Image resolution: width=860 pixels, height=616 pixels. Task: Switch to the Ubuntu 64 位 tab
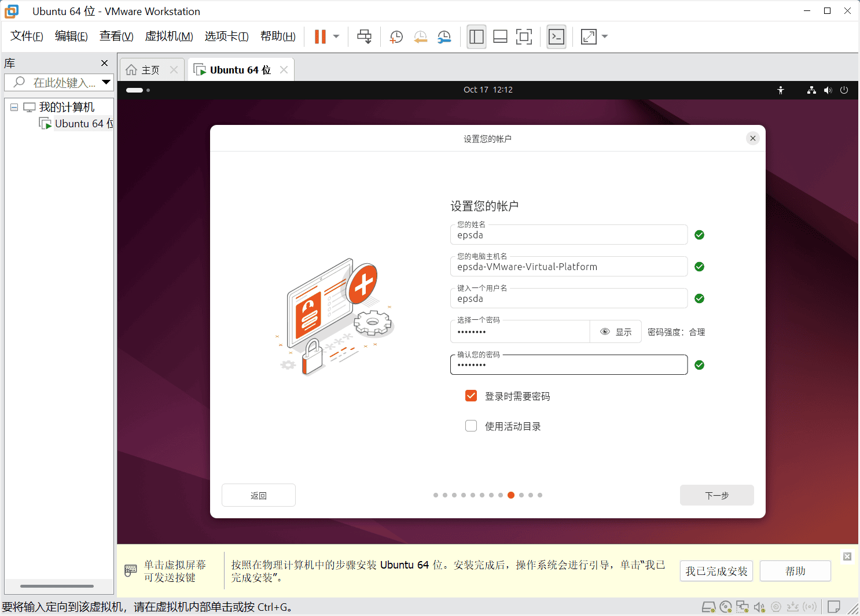click(x=240, y=70)
